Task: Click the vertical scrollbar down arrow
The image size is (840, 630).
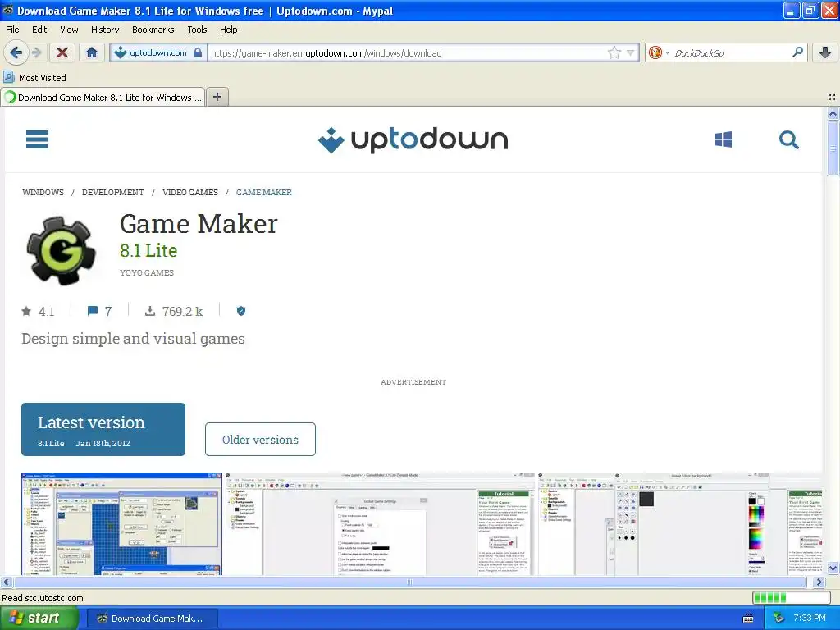Action: 833,568
